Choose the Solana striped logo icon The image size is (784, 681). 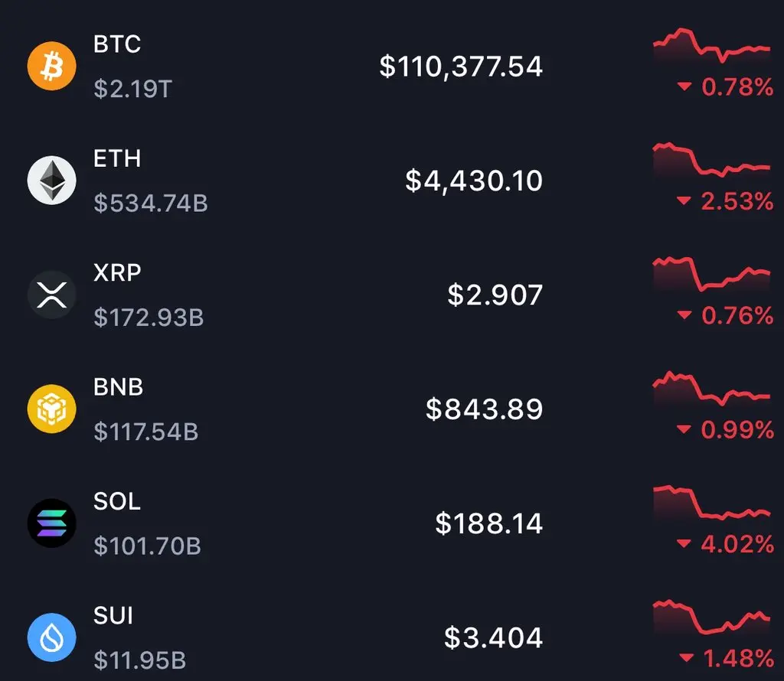(51, 523)
